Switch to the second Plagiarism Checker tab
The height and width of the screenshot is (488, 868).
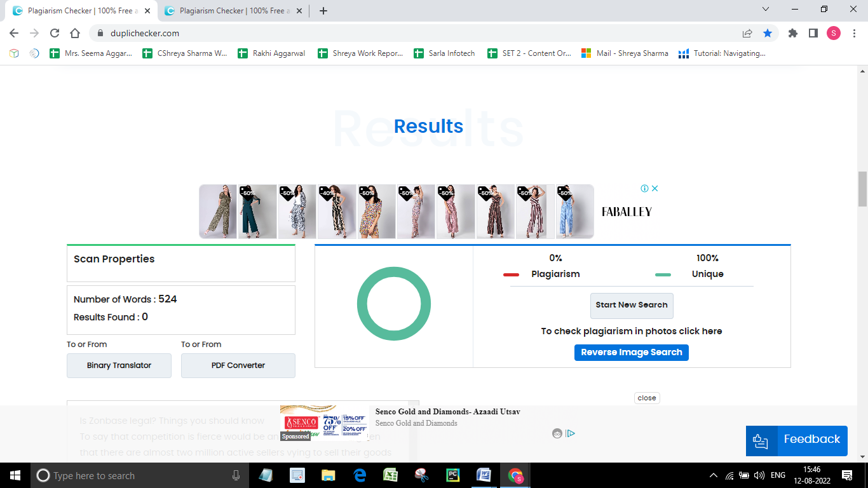(233, 11)
